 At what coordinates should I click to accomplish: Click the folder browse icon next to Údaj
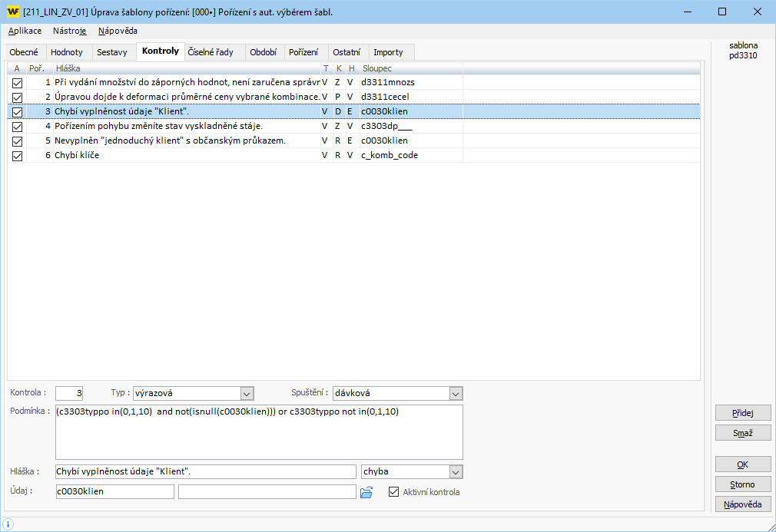(x=366, y=492)
